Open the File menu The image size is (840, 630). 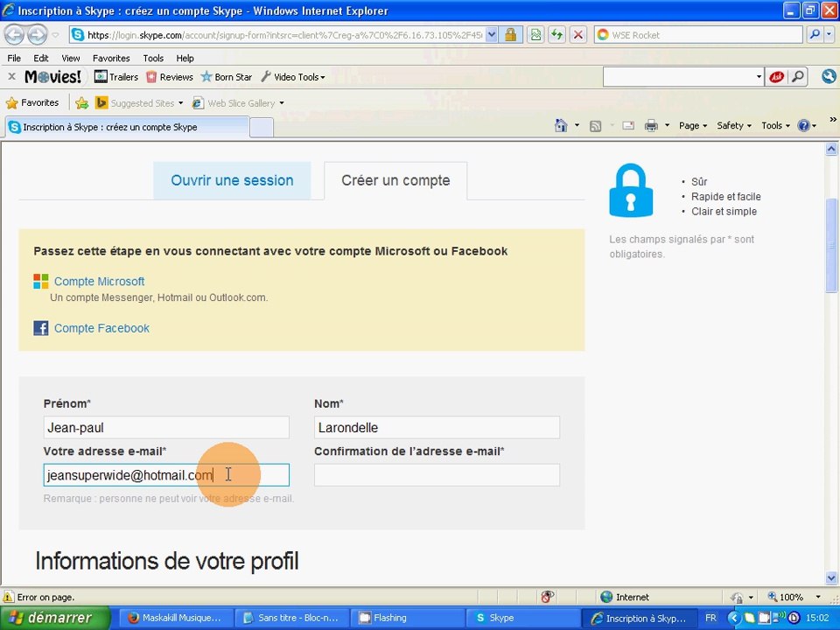click(14, 58)
